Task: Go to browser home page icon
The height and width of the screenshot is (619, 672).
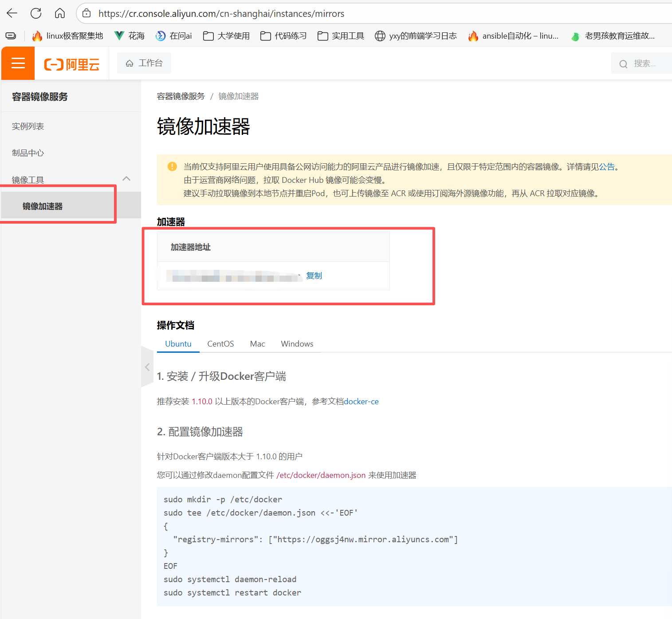Action: tap(60, 13)
